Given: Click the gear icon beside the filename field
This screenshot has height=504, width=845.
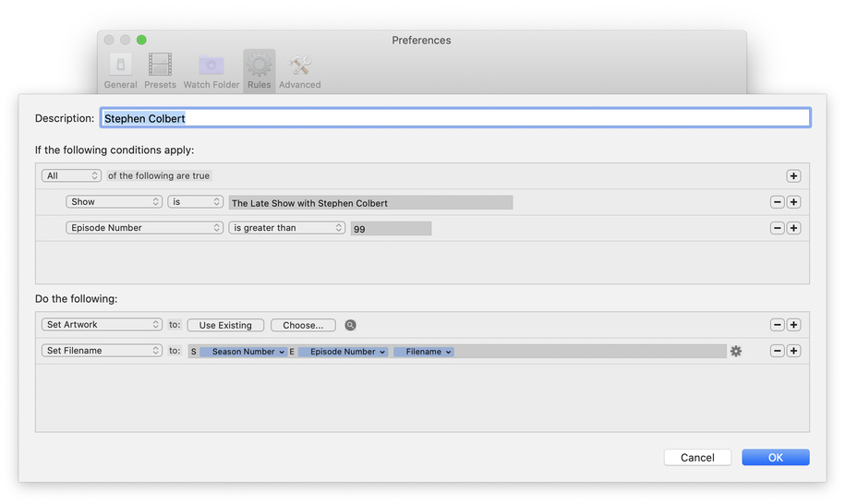Looking at the screenshot, I should [736, 351].
